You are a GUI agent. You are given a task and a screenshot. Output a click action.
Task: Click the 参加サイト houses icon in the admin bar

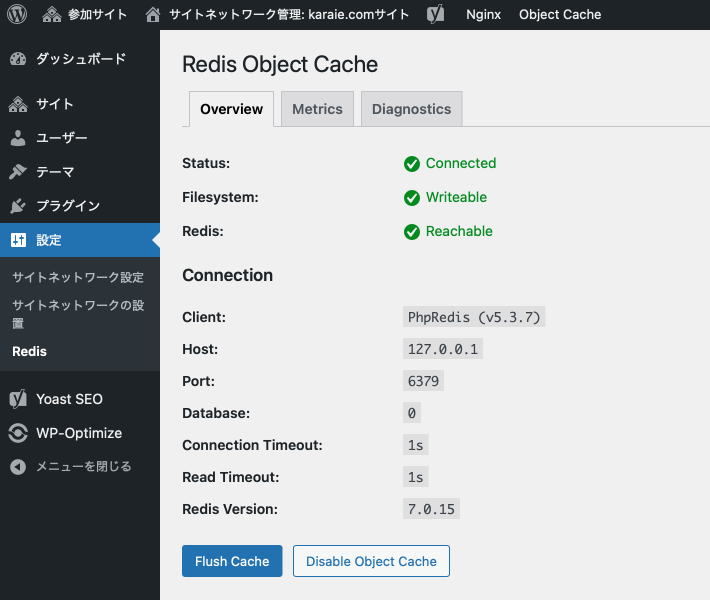pos(52,14)
